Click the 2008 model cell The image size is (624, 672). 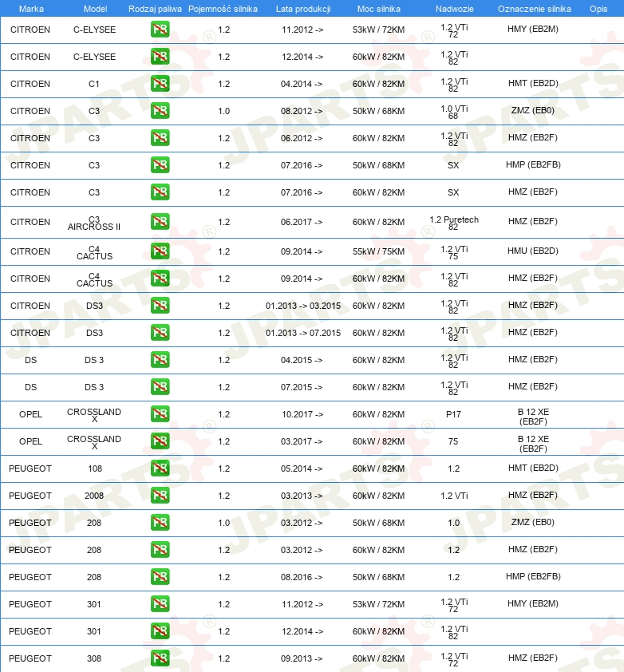94,496
